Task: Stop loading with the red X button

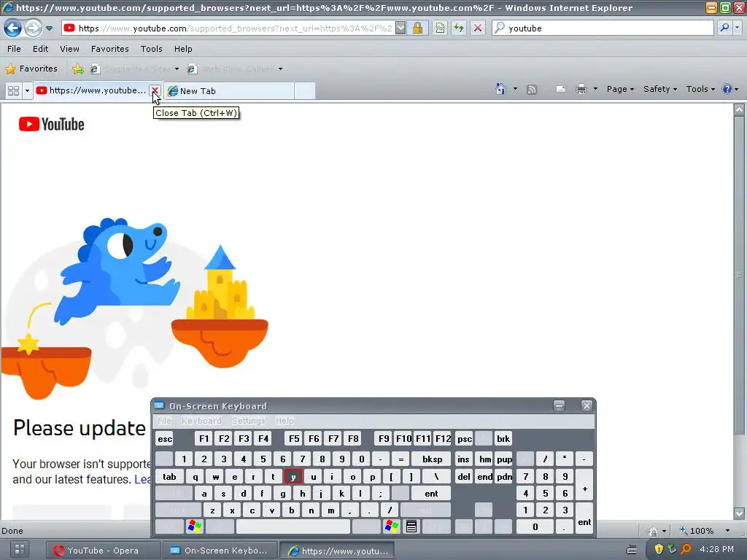Action: click(477, 28)
